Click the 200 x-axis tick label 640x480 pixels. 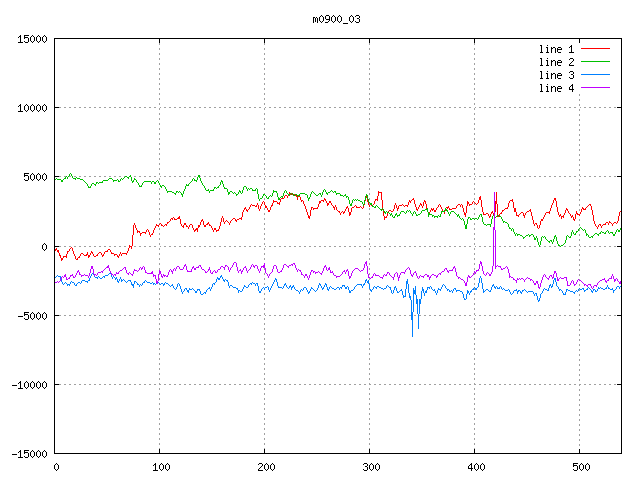pos(264,466)
